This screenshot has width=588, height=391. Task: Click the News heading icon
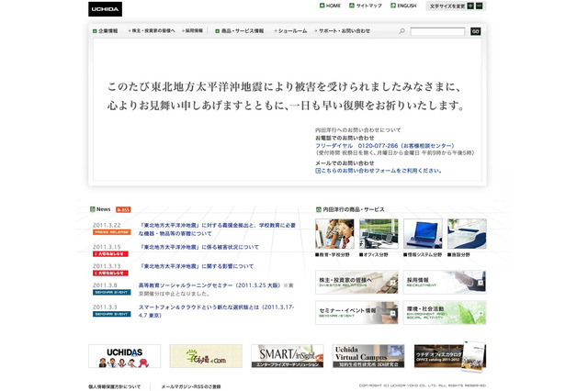coord(93,209)
